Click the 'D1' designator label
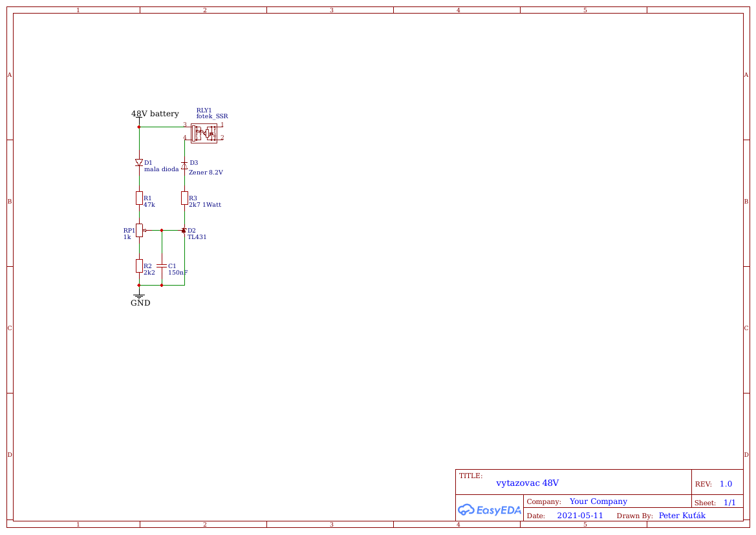Screen dimensions: 756x535 pyautogui.click(x=148, y=163)
